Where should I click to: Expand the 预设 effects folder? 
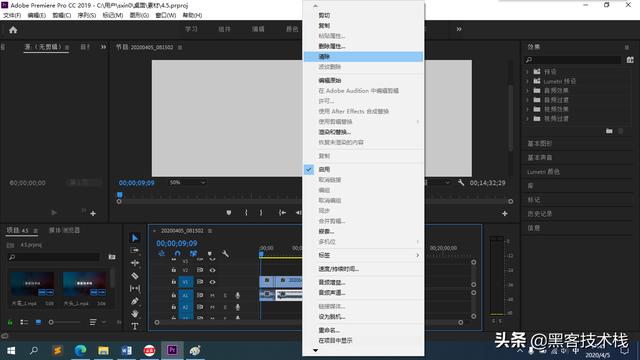[527, 71]
